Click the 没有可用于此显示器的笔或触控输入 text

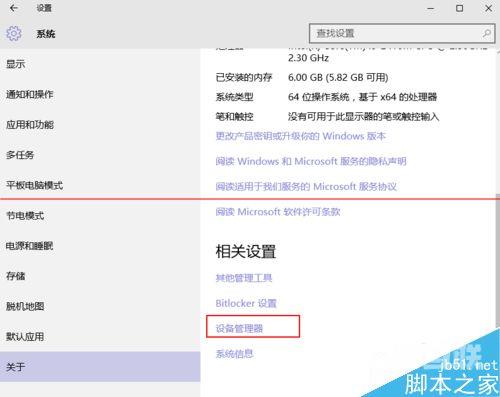pyautogui.click(x=363, y=117)
